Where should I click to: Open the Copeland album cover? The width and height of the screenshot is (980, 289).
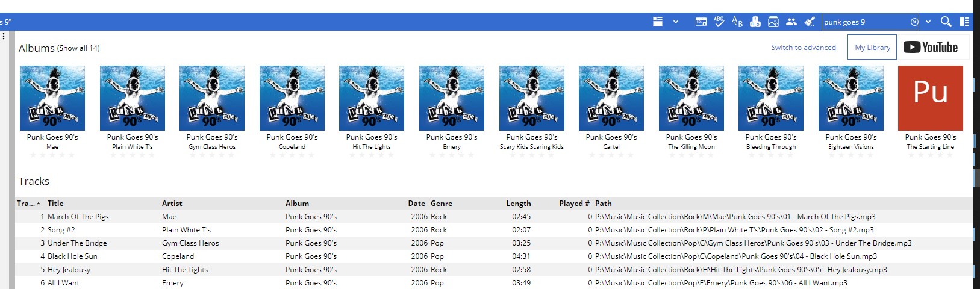click(292, 98)
